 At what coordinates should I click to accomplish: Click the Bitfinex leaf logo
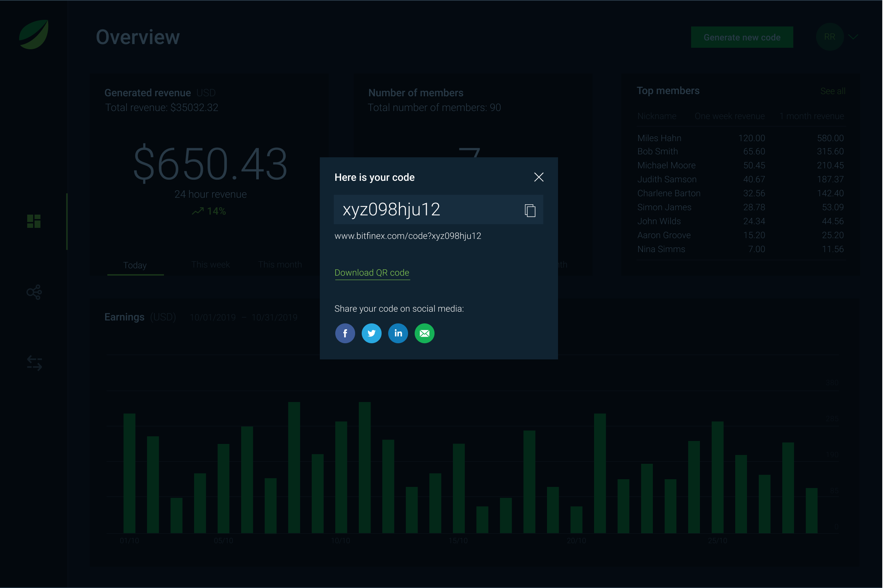[x=34, y=35]
